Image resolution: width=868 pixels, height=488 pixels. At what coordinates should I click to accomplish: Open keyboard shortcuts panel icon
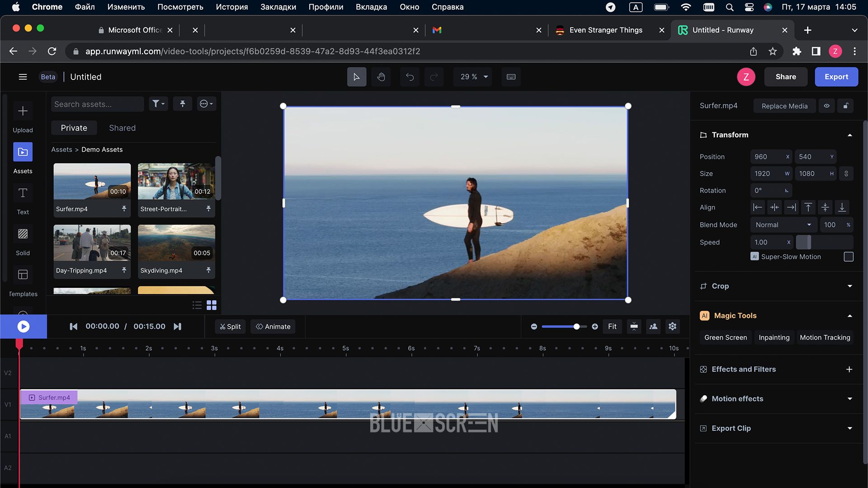coord(511,77)
